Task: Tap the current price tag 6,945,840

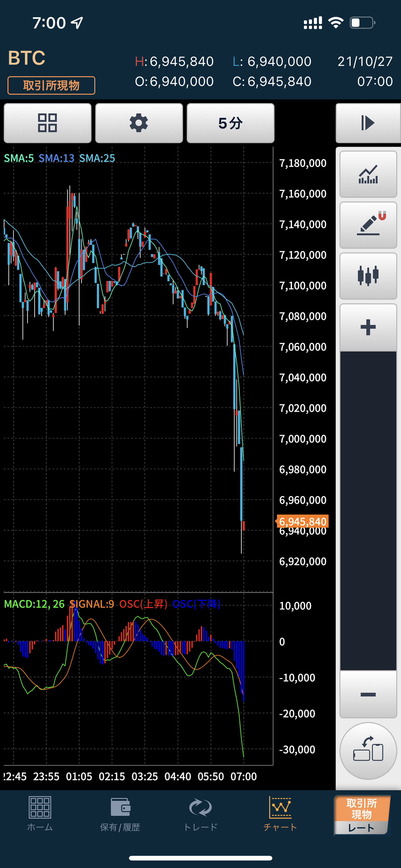Action: pyautogui.click(x=302, y=521)
